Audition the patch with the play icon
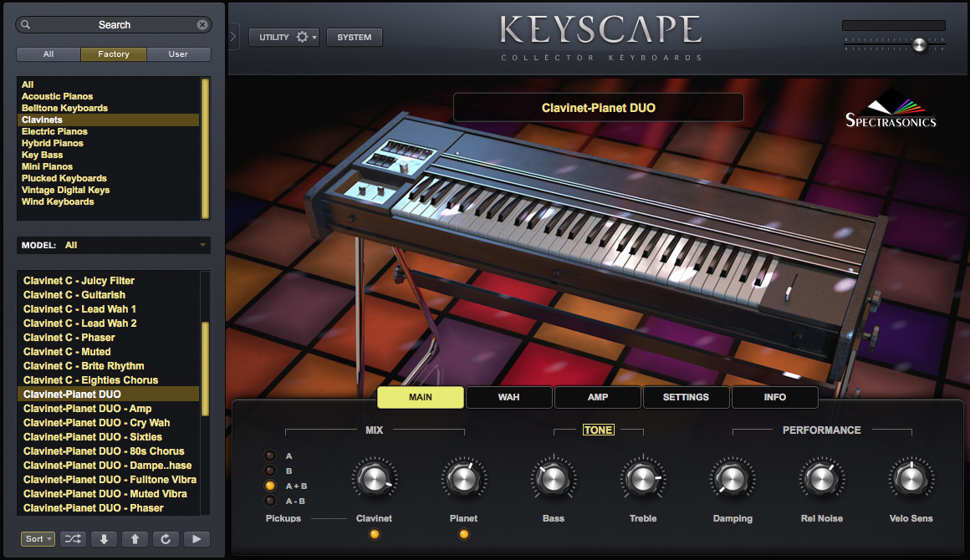 tap(197, 539)
